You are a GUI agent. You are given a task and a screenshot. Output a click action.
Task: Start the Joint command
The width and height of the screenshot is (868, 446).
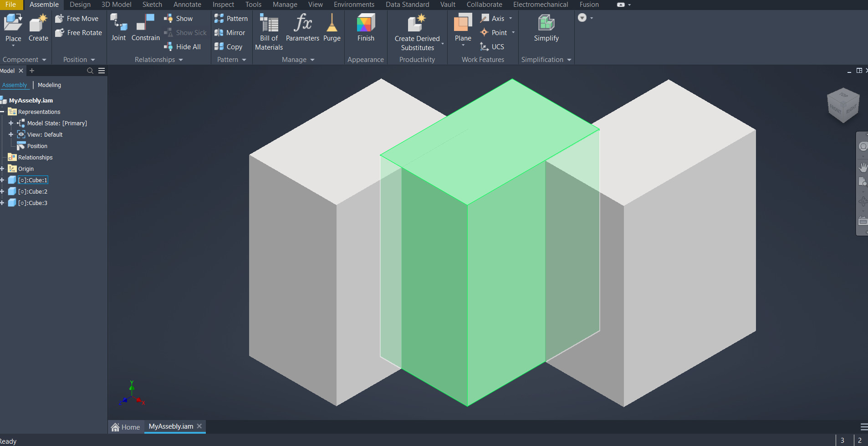118,27
